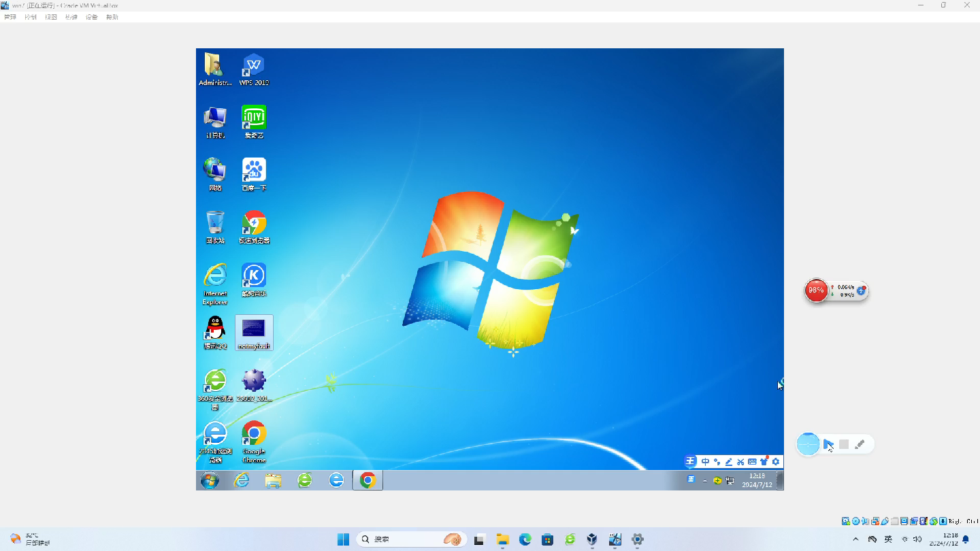Open soft keyboard on IME toolbar
The height and width of the screenshot is (551, 980).
pyautogui.click(x=752, y=462)
